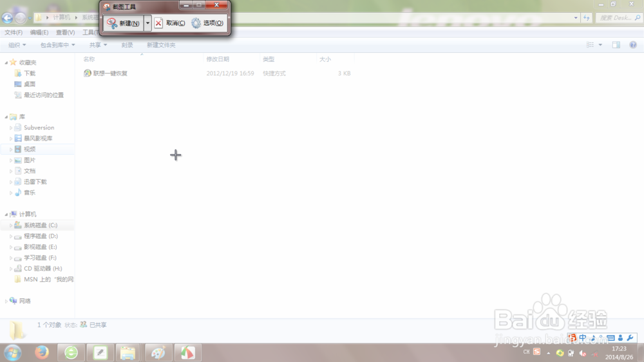Screen dimensions: 644x362
Task: Open 下载 in favorites
Action: coord(29,73)
